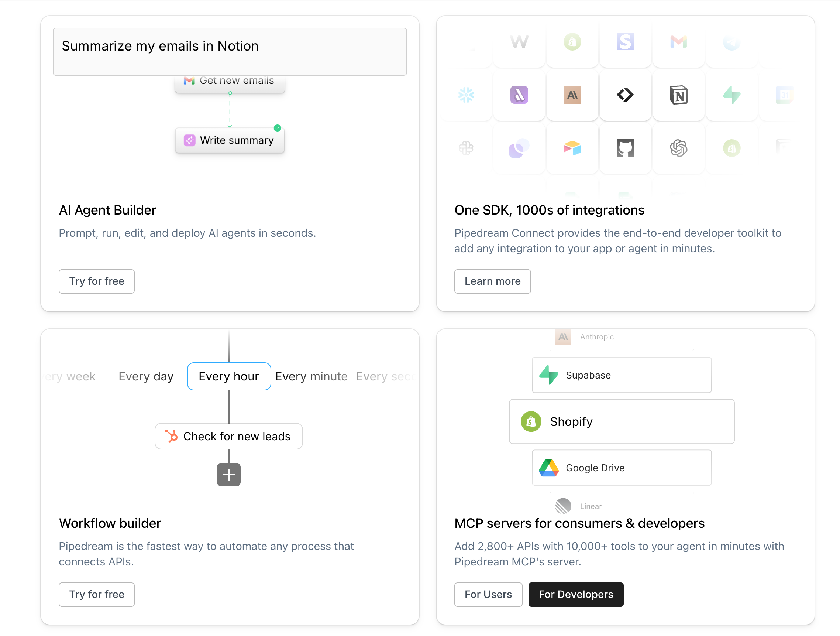Screen dimensions: 840x636
Task: Open the Shopify MCP server card
Action: [x=621, y=421]
